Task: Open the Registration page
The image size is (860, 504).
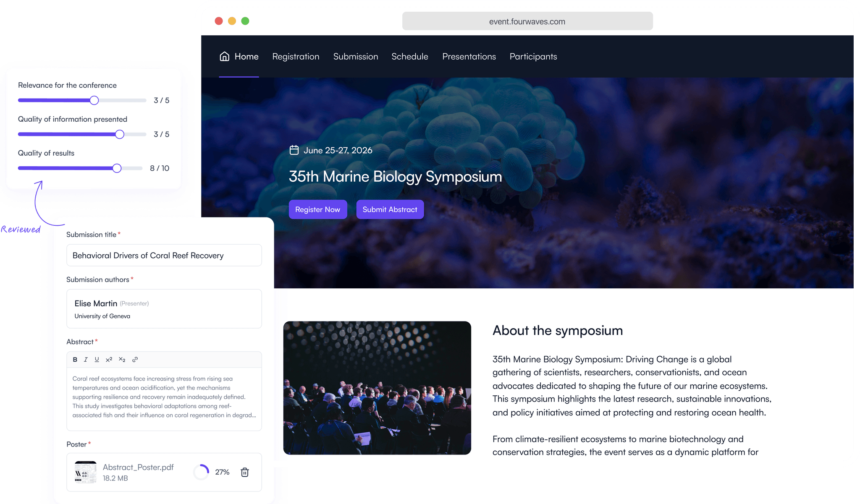Action: coord(296,56)
